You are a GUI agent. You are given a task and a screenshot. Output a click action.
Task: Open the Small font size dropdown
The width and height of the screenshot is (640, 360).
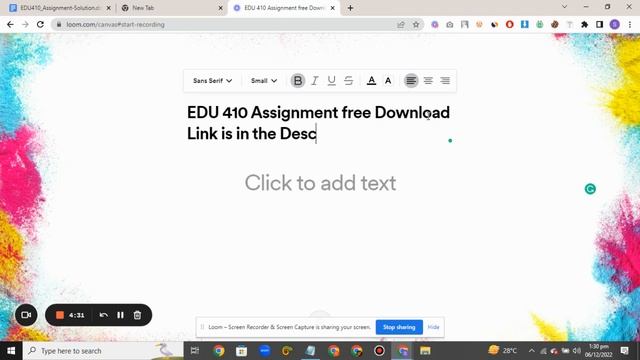click(x=264, y=80)
